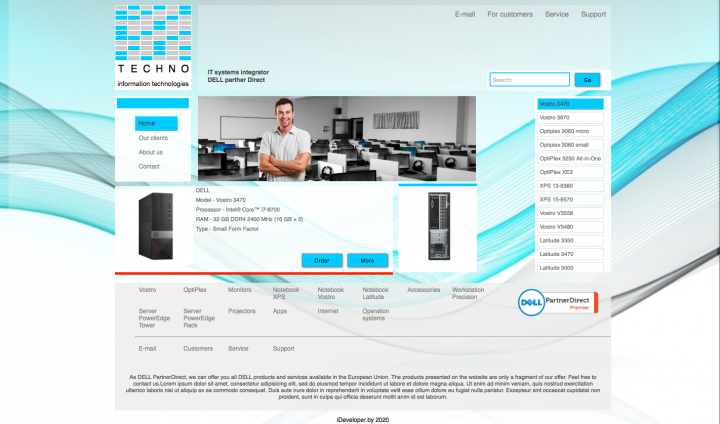The height and width of the screenshot is (424, 720).
Task: Select Latitude 3350 in product list
Action: click(570, 240)
